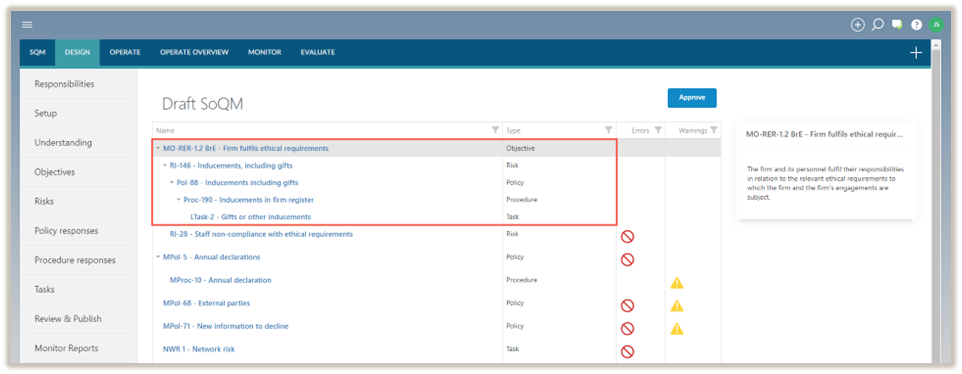This screenshot has height=374, width=962.
Task: Switch to the DESIGN tab
Action: coord(77,53)
